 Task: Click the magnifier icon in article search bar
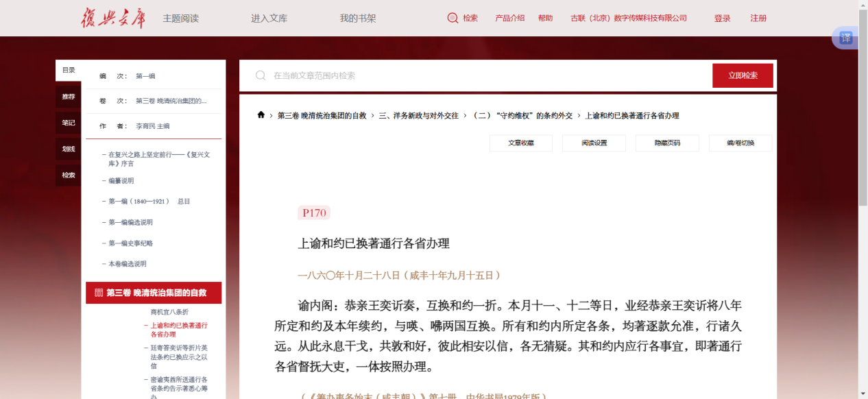click(x=261, y=75)
